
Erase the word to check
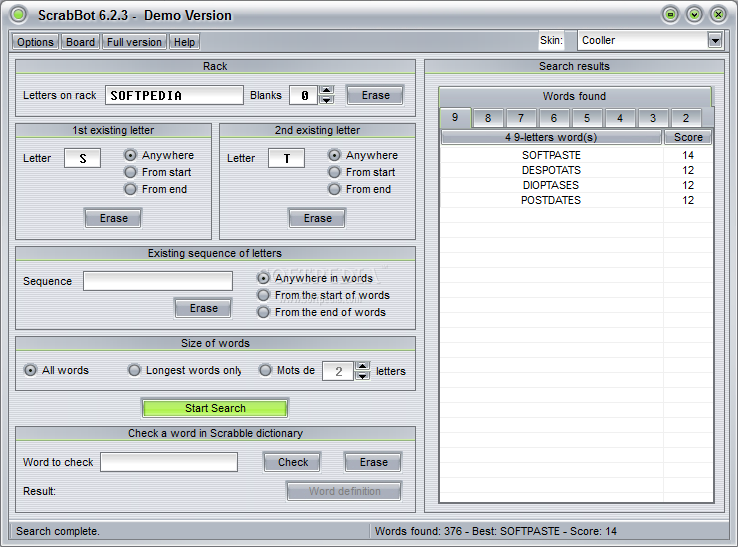click(374, 462)
